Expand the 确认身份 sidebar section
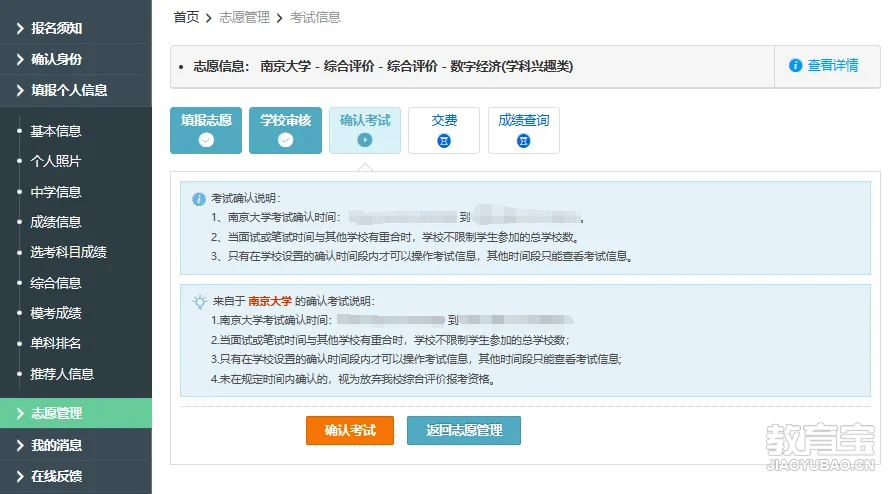This screenshot has height=494, width=896. (x=75, y=59)
